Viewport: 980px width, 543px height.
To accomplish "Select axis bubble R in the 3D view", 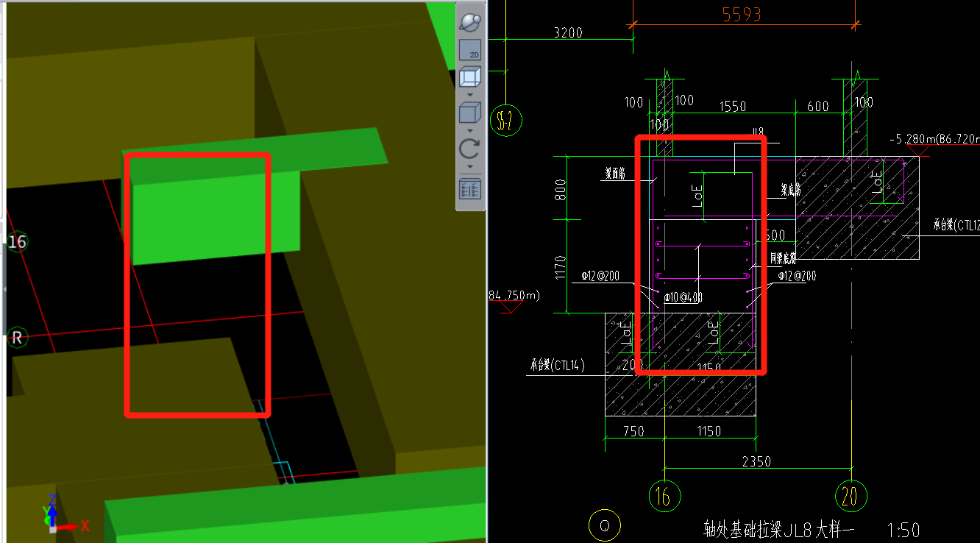I will [x=16, y=338].
